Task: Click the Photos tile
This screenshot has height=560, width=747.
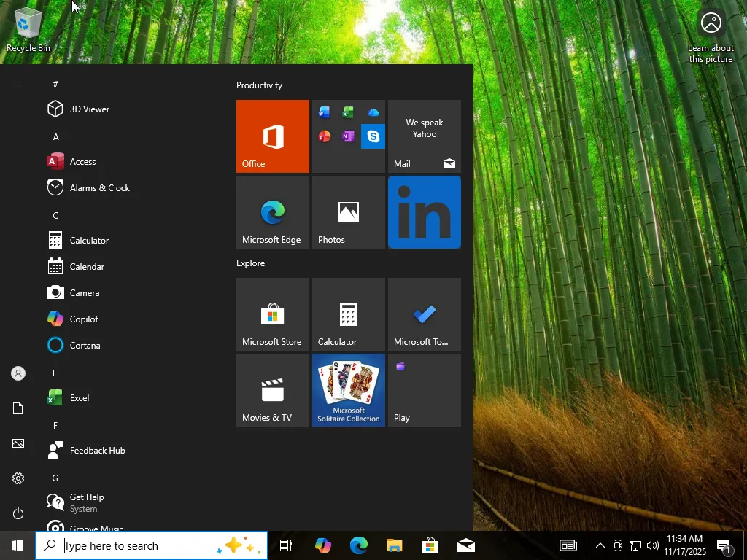Action: (348, 212)
